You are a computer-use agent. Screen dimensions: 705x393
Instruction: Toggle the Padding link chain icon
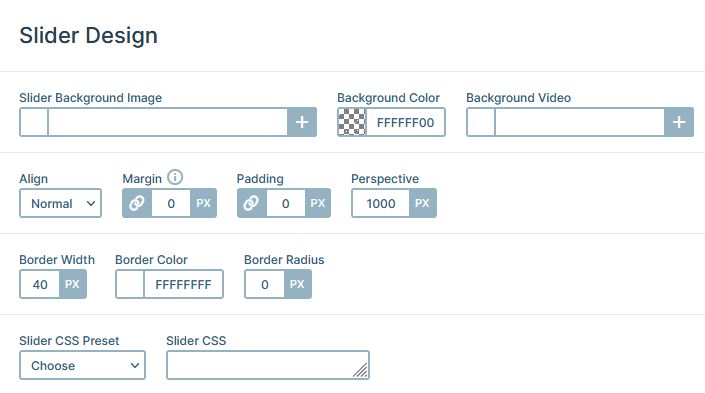[x=251, y=203]
